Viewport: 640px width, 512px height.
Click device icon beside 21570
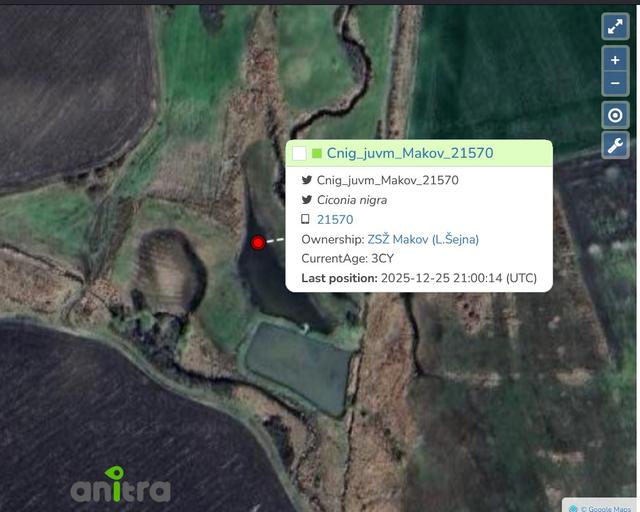pyautogui.click(x=305, y=219)
